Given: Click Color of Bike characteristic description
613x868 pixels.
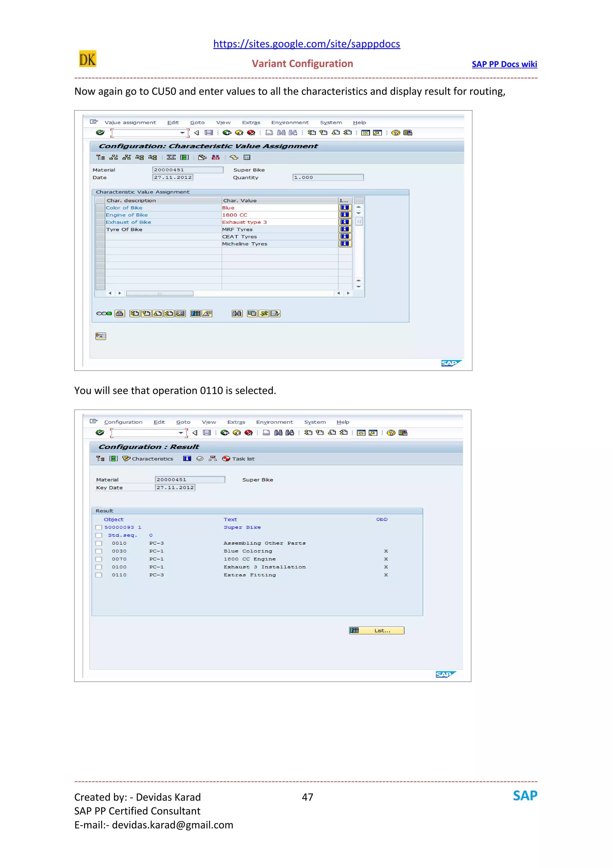Looking at the screenshot, I should (124, 208).
